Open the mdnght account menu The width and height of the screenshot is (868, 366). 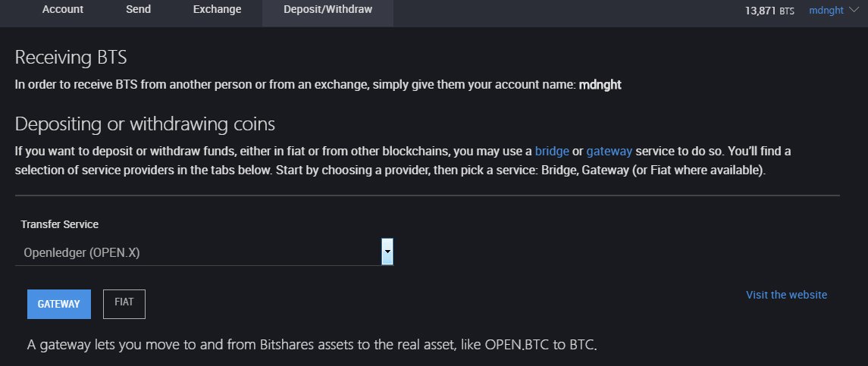[826, 11]
